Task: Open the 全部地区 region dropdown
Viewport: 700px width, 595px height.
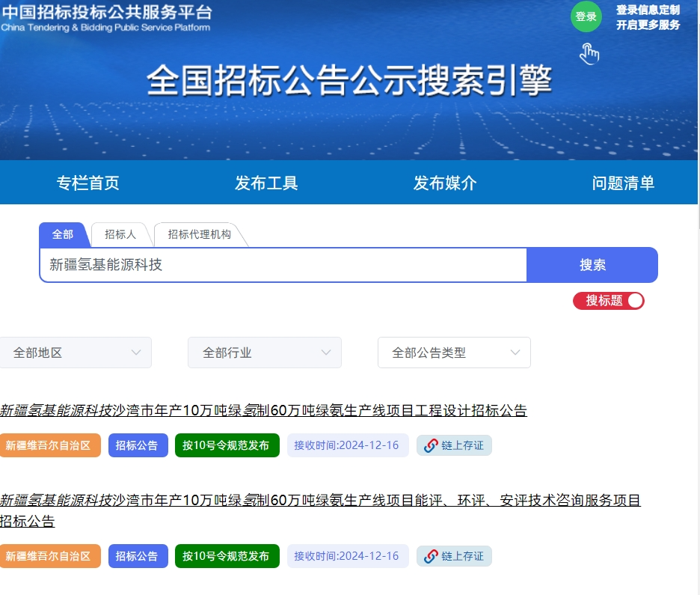Action: (x=76, y=353)
